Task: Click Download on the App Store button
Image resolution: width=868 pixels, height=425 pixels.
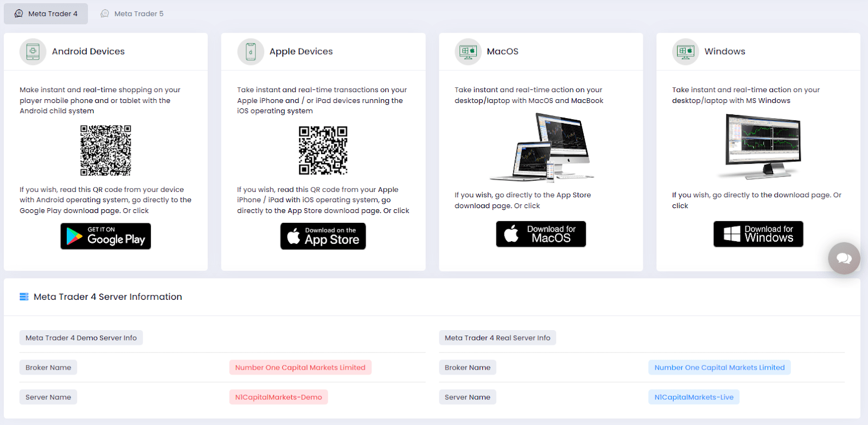Action: pos(323,236)
